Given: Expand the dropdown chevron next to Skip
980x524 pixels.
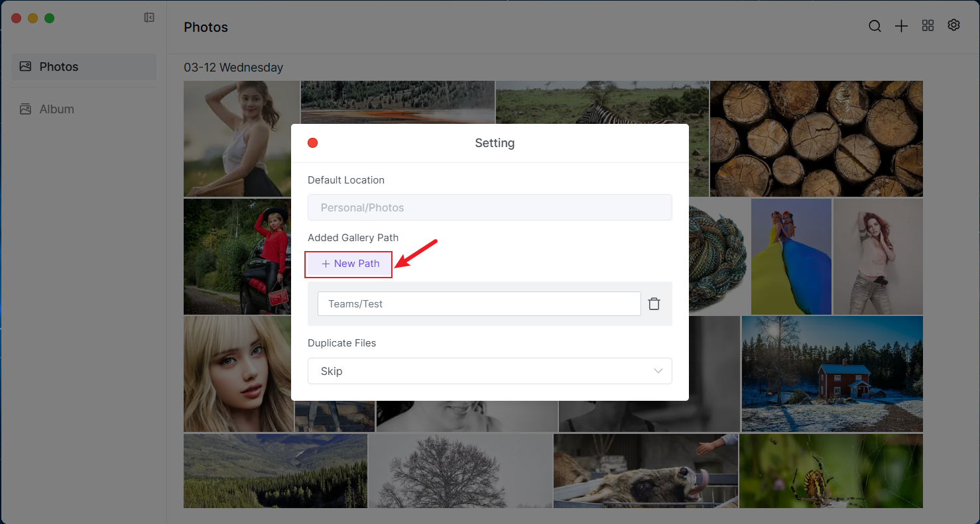Looking at the screenshot, I should 658,371.
